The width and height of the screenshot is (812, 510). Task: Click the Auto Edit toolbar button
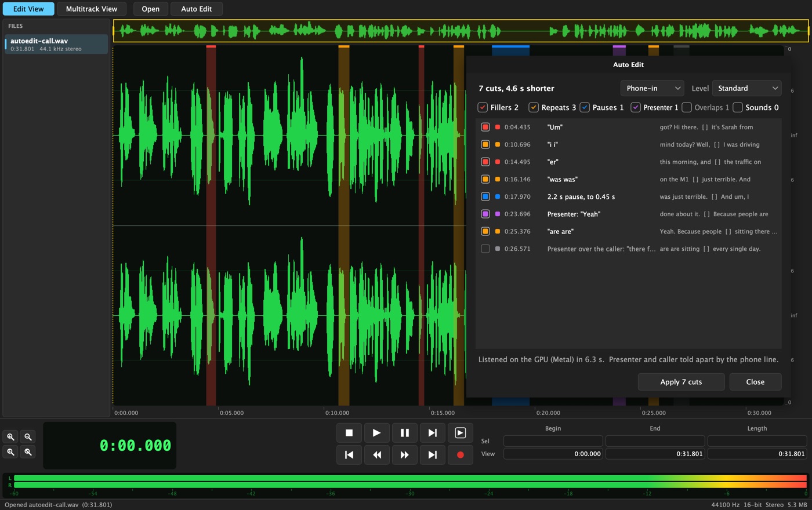click(197, 9)
